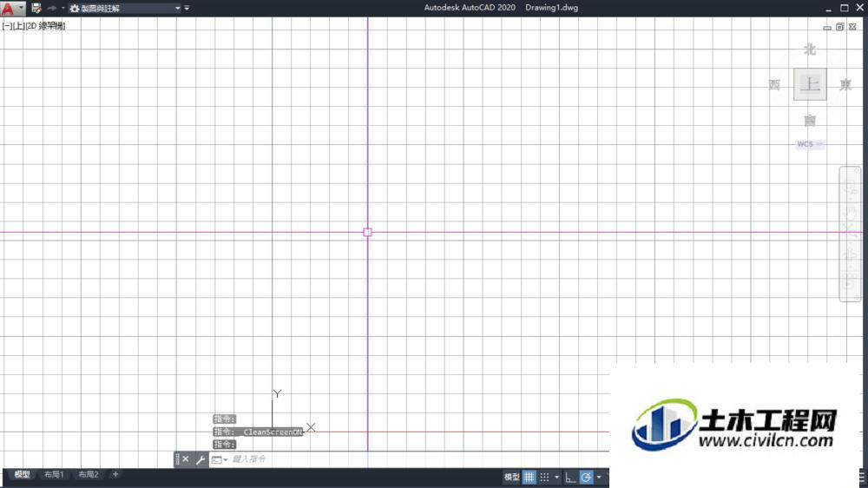
Task: Minimize the drawing document window
Action: (x=827, y=27)
